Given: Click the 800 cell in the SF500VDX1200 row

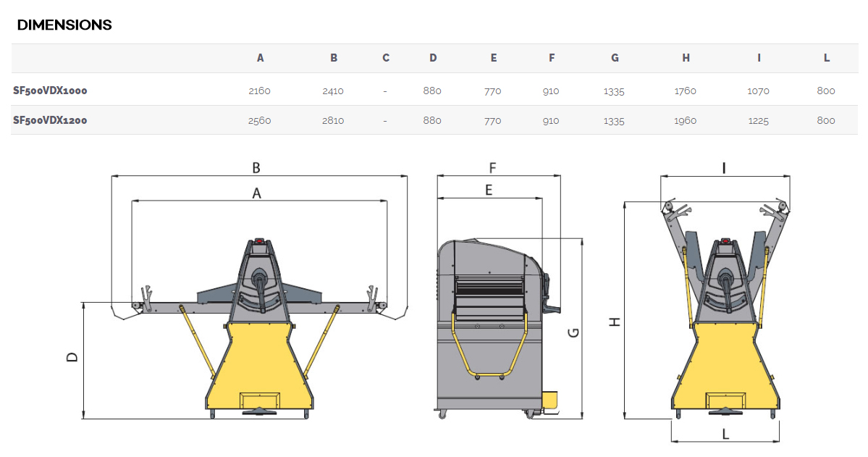Looking at the screenshot, I should click(826, 120).
